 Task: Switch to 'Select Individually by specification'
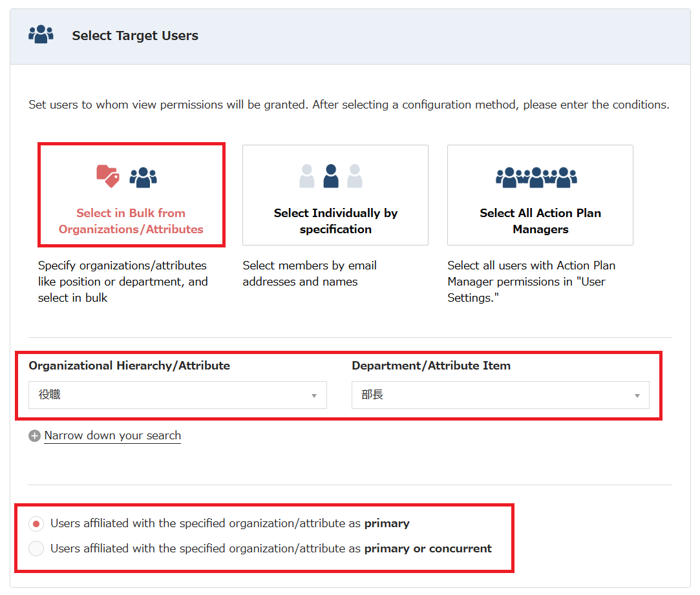(335, 221)
